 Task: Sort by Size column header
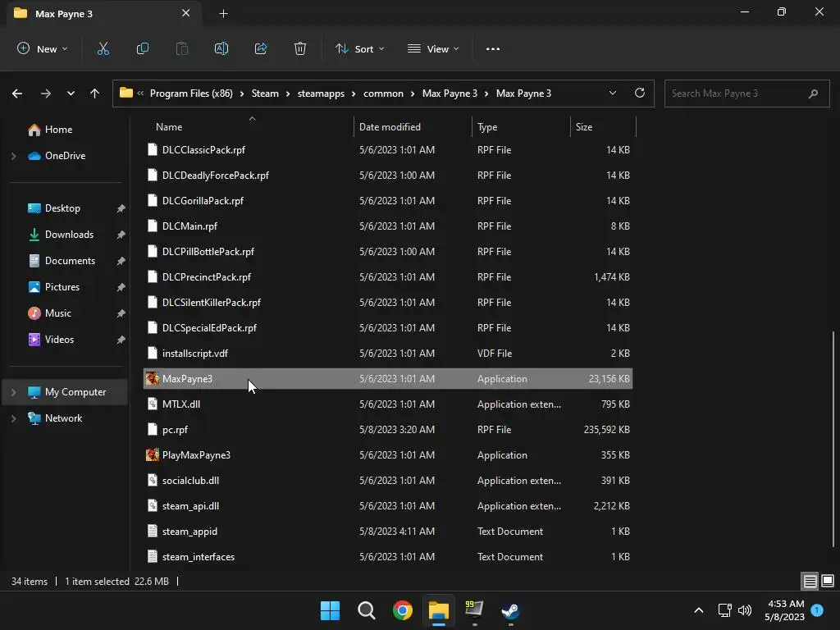[x=584, y=127]
